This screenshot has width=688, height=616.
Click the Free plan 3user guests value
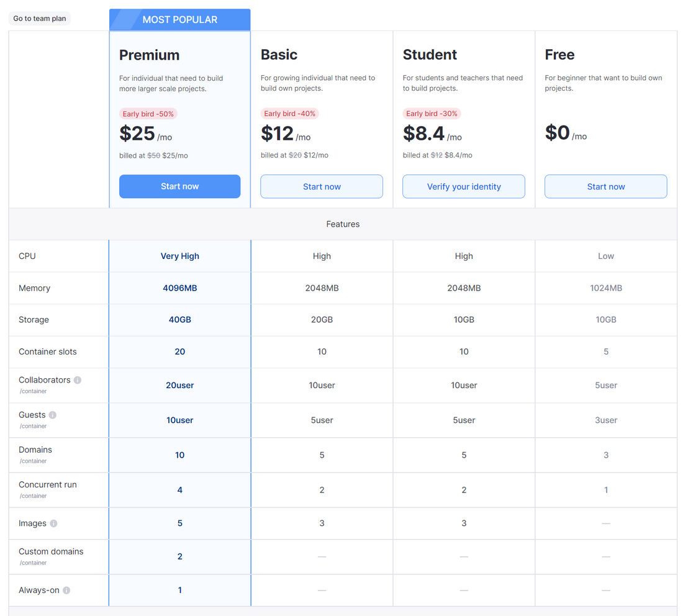[606, 420]
